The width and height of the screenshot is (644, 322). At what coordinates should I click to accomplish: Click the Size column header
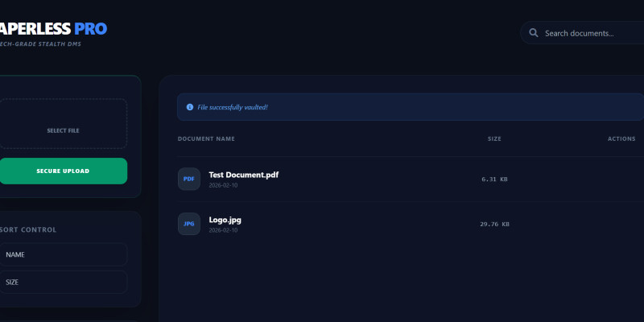(x=494, y=139)
